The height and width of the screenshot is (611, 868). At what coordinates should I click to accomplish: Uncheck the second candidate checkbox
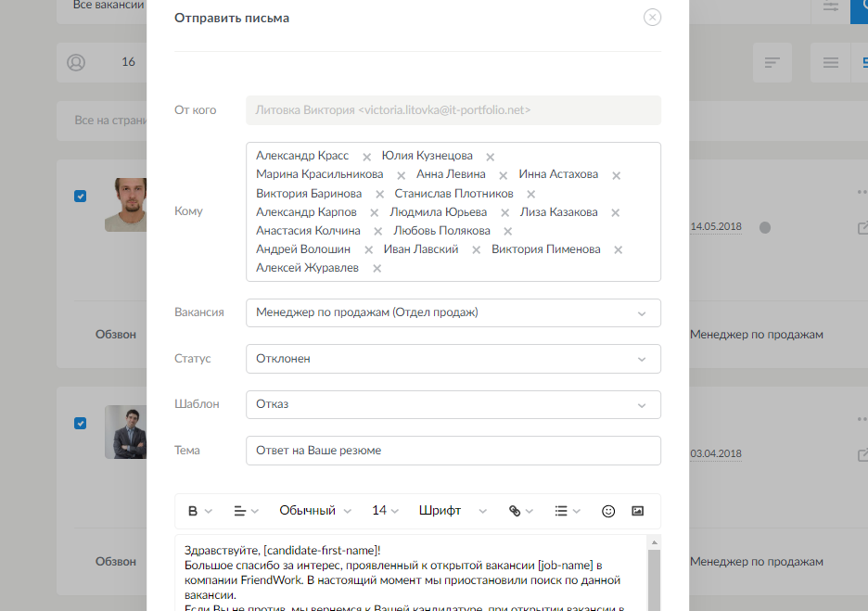pyautogui.click(x=81, y=424)
